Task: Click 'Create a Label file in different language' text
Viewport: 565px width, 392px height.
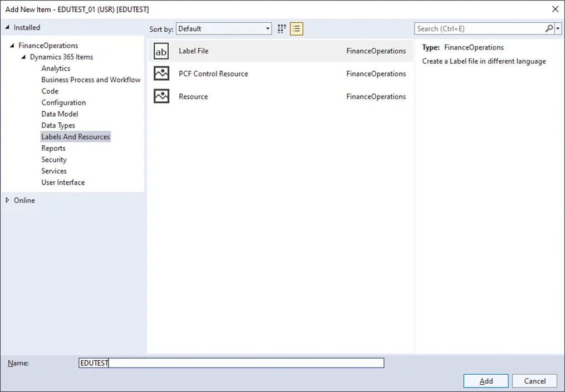Action: [x=484, y=61]
